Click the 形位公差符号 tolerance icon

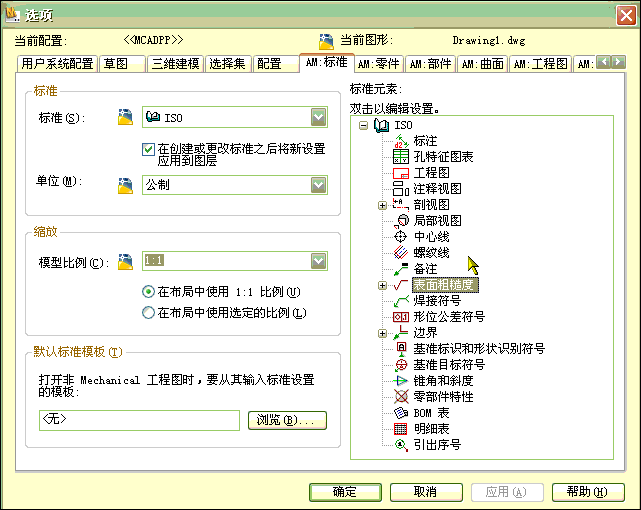[401, 317]
